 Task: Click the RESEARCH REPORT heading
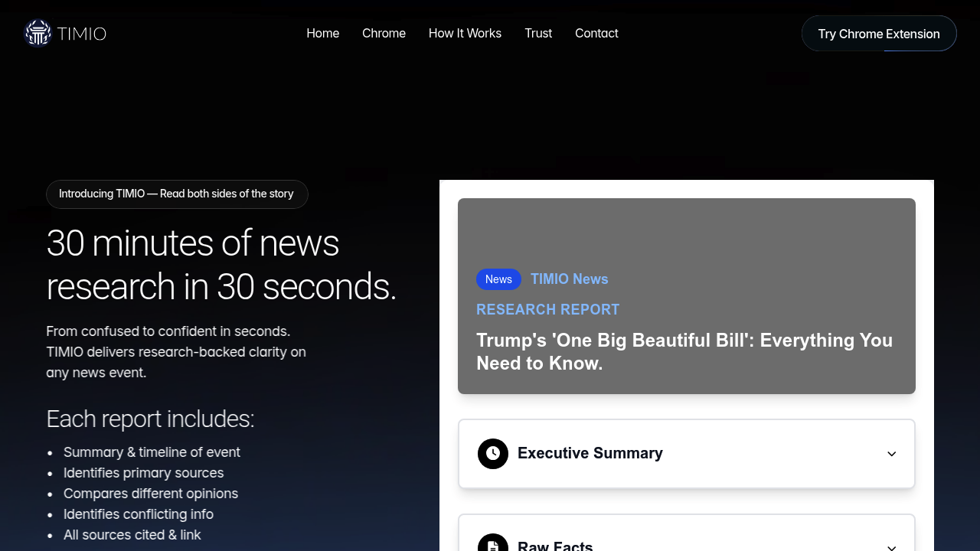pyautogui.click(x=547, y=309)
